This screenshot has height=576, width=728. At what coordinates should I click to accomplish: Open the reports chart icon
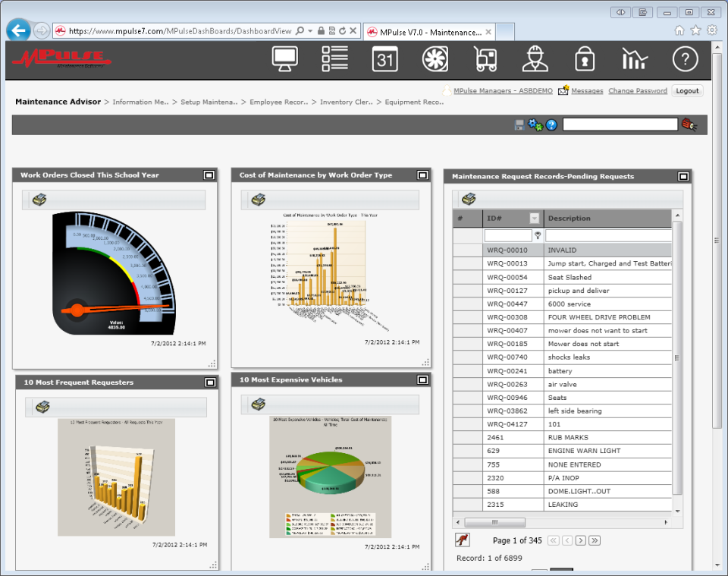pyautogui.click(x=634, y=59)
